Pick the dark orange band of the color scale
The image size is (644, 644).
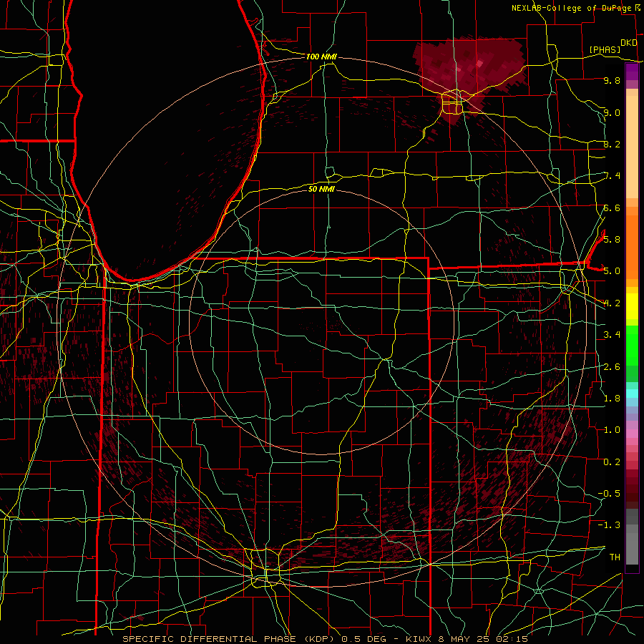pyautogui.click(x=632, y=246)
